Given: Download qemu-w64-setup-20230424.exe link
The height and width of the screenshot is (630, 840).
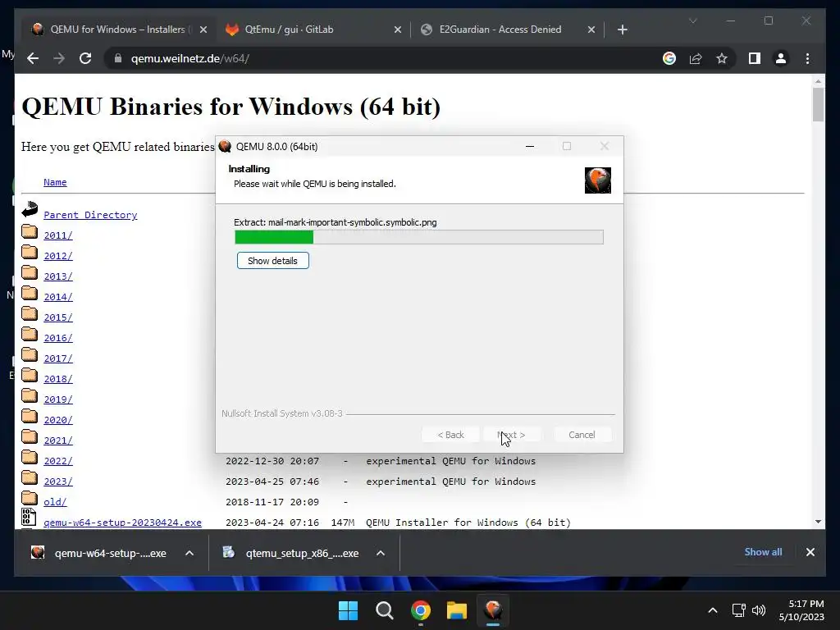Looking at the screenshot, I should (123, 523).
